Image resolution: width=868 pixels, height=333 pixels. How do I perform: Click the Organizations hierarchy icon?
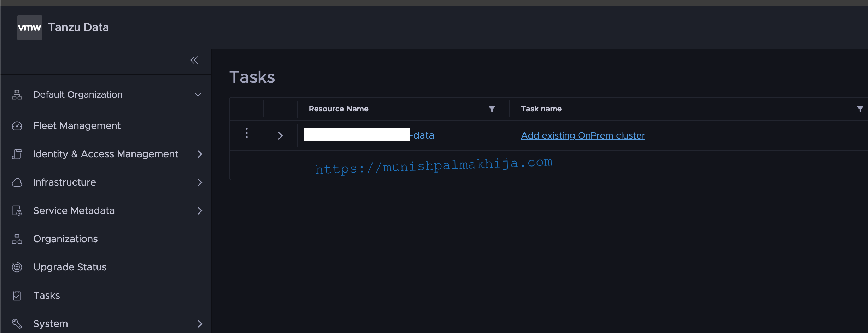(x=17, y=239)
